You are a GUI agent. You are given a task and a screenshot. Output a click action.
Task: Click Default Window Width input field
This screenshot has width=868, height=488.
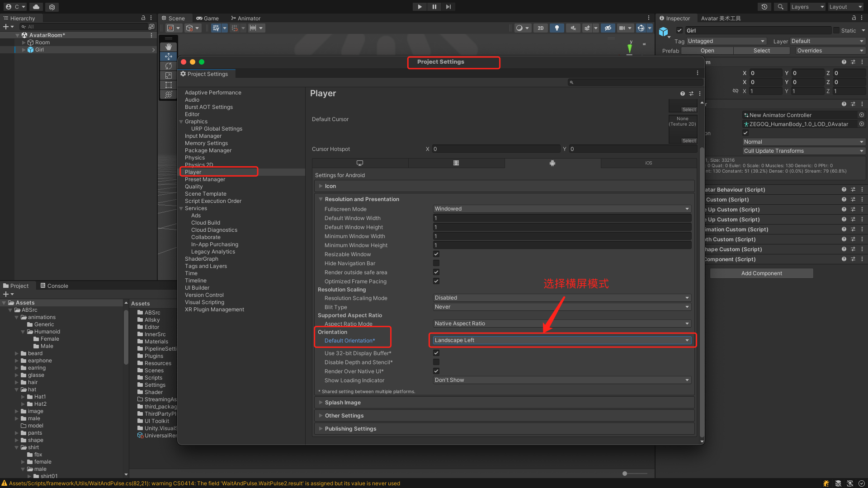click(561, 218)
